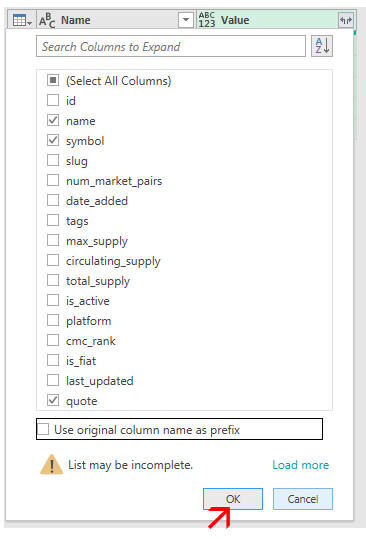
Task: Check the date_added column checkbox
Action: pyautogui.click(x=53, y=200)
